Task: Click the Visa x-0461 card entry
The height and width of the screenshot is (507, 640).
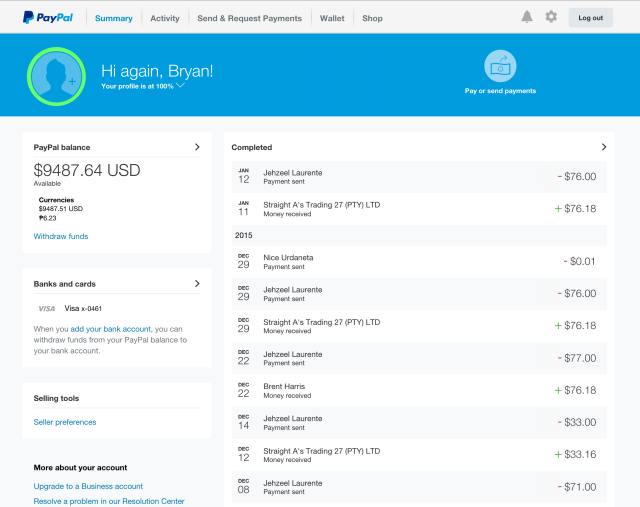Action: click(x=83, y=309)
